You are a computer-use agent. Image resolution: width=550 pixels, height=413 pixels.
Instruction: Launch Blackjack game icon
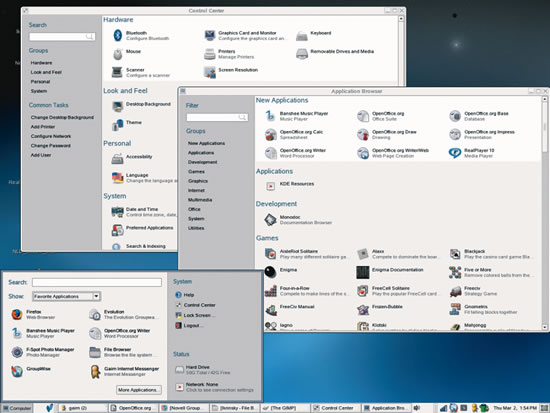[455, 254]
